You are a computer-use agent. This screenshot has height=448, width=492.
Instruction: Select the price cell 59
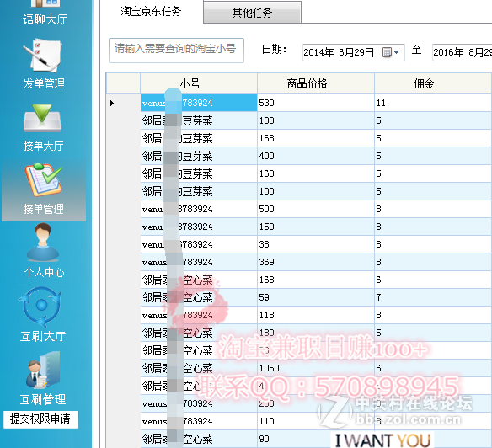point(316,297)
